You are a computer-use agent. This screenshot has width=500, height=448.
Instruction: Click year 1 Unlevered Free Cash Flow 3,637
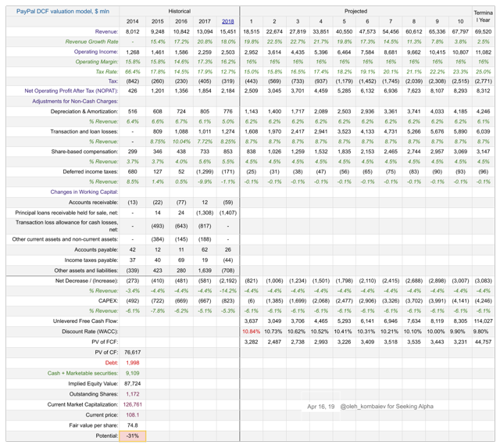coord(251,321)
